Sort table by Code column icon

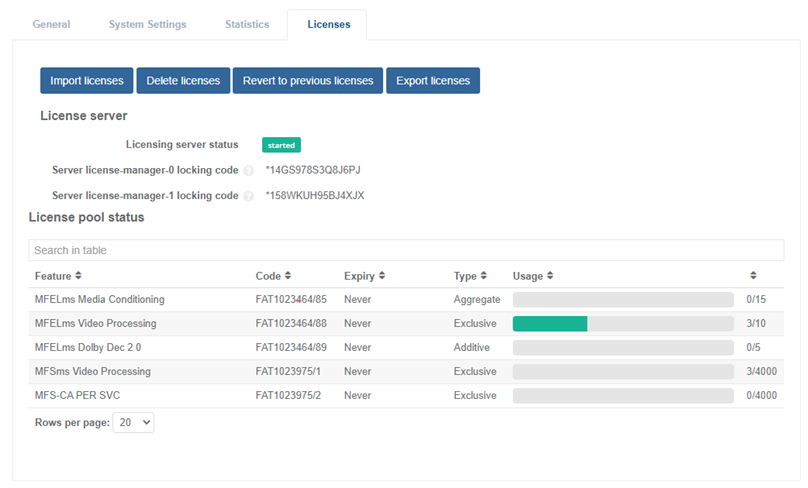click(x=288, y=276)
